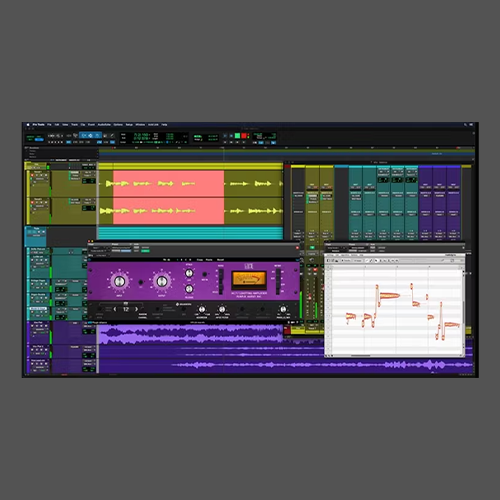
Task: Open the preset dropdown in compressor plugin header
Action: (121, 248)
